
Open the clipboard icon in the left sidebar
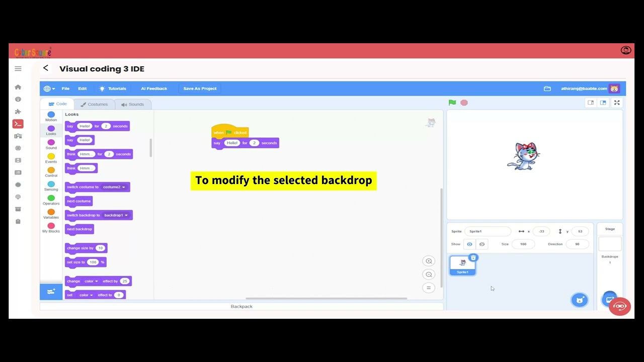(x=18, y=221)
